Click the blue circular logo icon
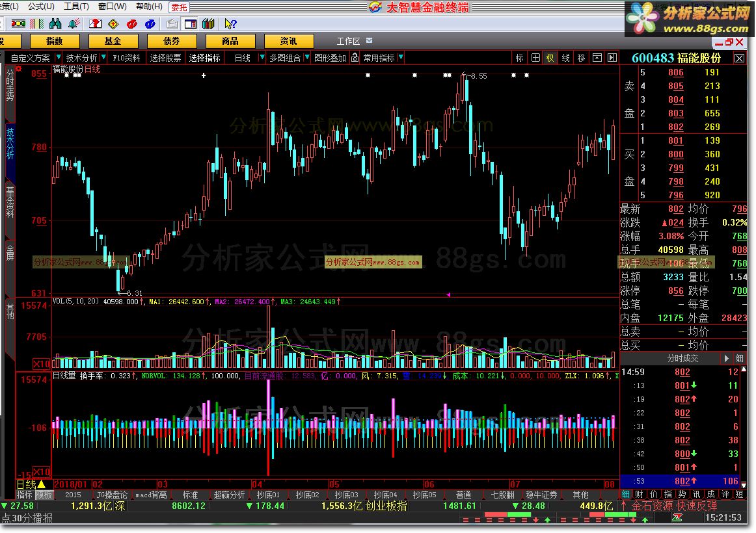The image size is (756, 533). click(150, 23)
